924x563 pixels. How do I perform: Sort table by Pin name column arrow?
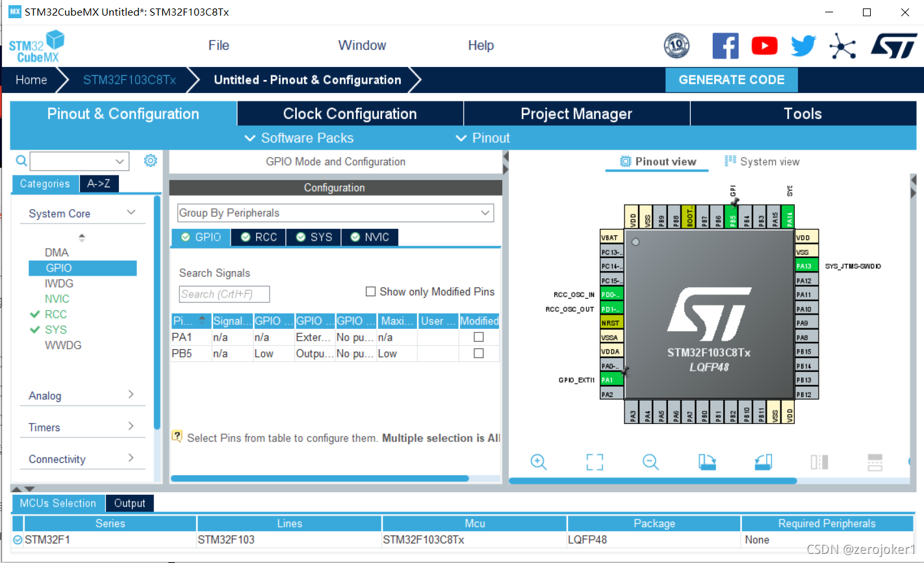[202, 321]
